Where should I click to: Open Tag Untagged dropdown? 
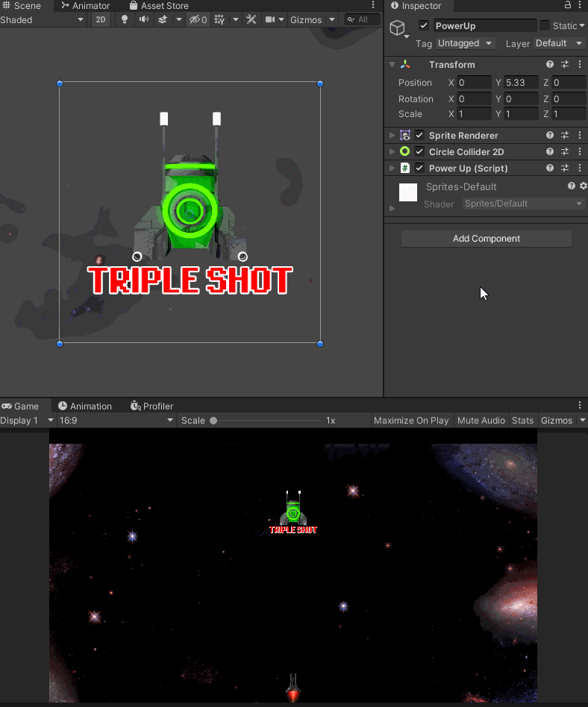pyautogui.click(x=465, y=43)
